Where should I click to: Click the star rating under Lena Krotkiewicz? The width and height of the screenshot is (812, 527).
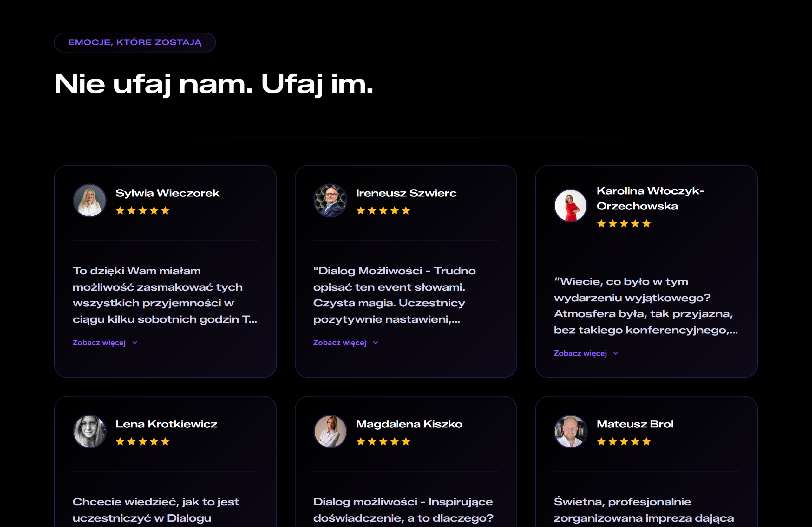tap(143, 442)
